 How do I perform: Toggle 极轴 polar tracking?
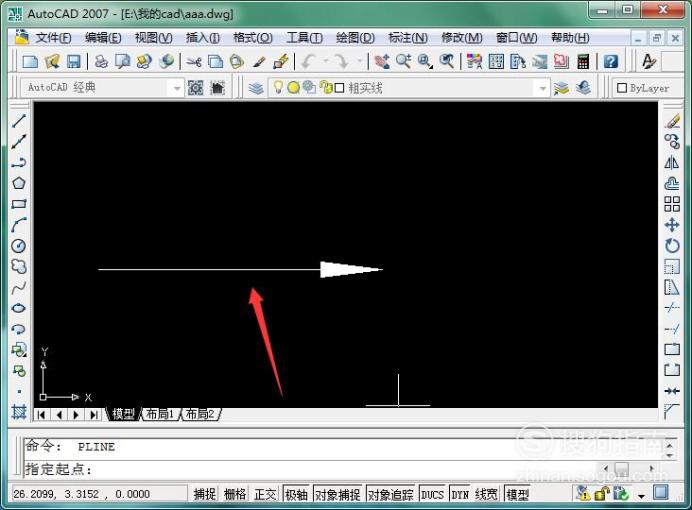tap(296, 494)
